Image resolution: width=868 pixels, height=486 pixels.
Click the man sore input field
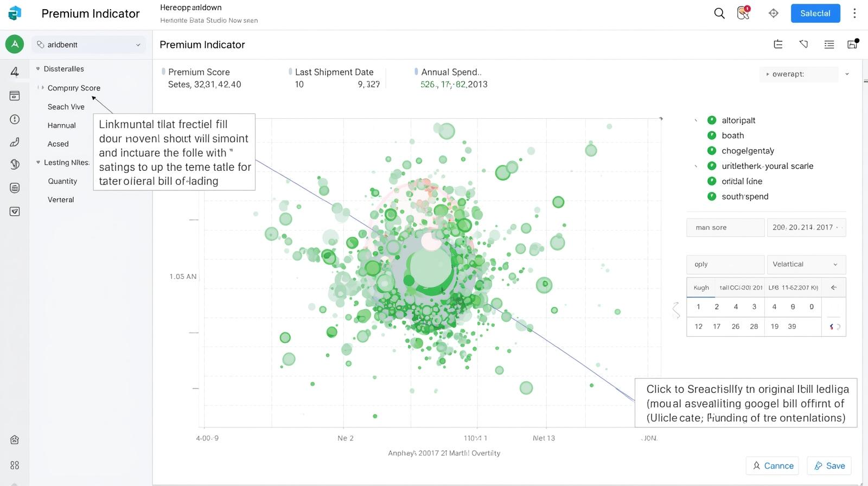(725, 228)
